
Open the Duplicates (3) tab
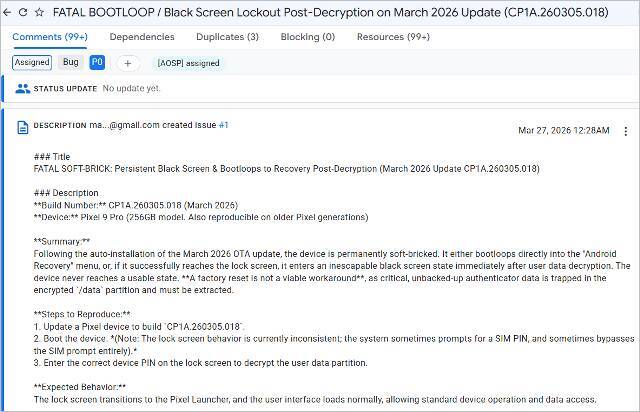pos(227,37)
